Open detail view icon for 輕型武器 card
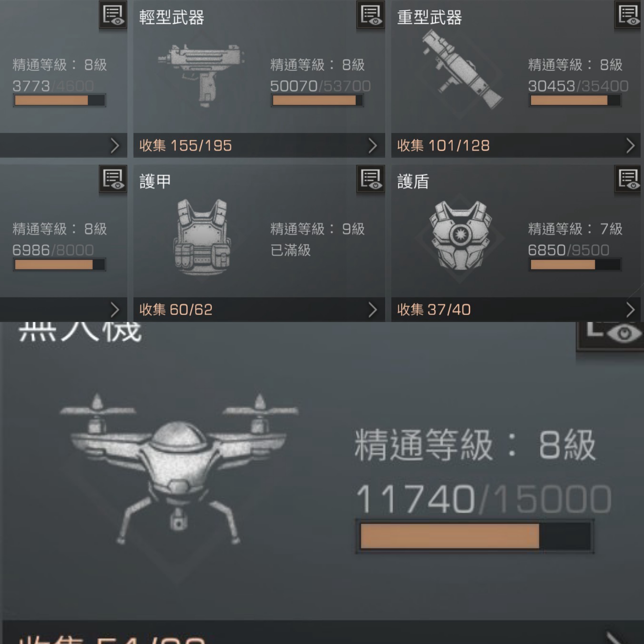Viewport: 644px width, 644px height. tap(370, 15)
